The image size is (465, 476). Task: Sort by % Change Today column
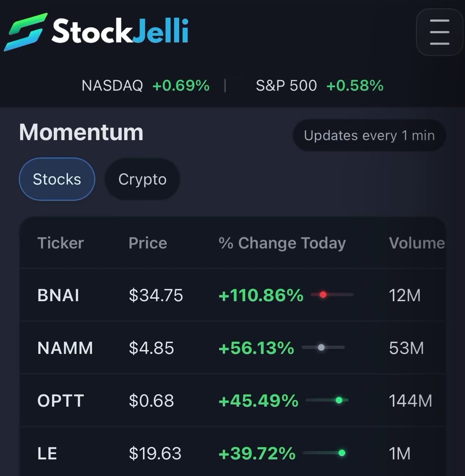coord(282,243)
